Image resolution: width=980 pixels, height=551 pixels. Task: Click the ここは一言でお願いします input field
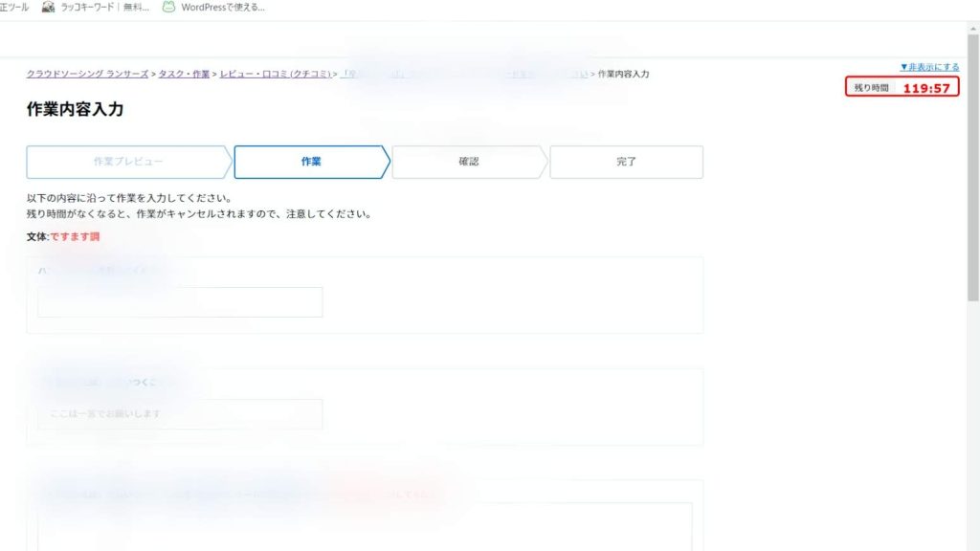[180, 414]
